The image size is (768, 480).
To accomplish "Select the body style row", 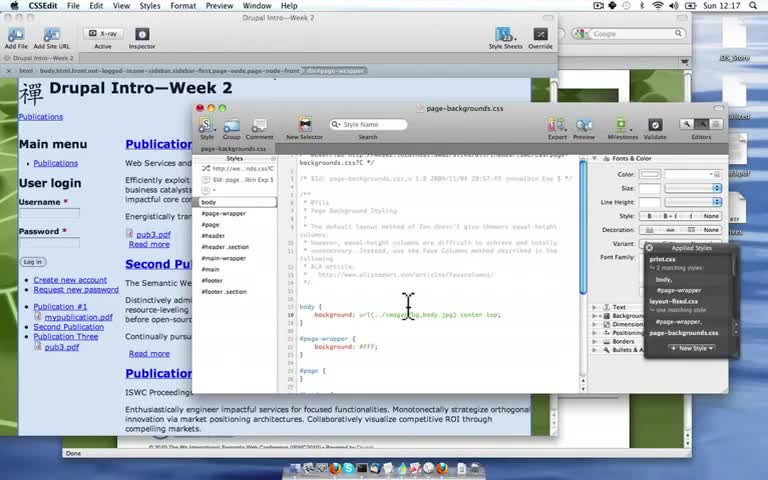I will pyautogui.click(x=236, y=202).
